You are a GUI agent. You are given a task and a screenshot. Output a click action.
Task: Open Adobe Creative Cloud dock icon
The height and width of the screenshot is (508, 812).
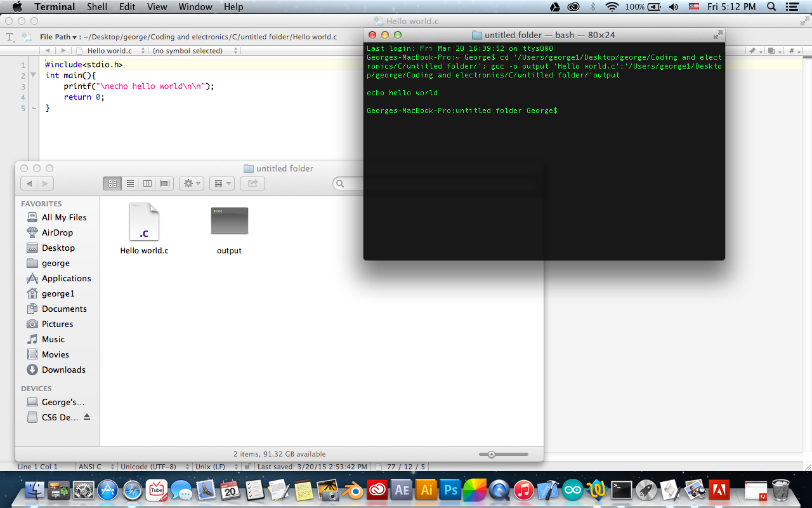377,490
